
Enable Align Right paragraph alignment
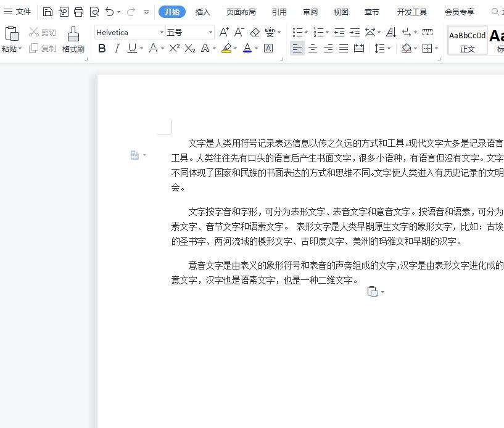(328, 49)
